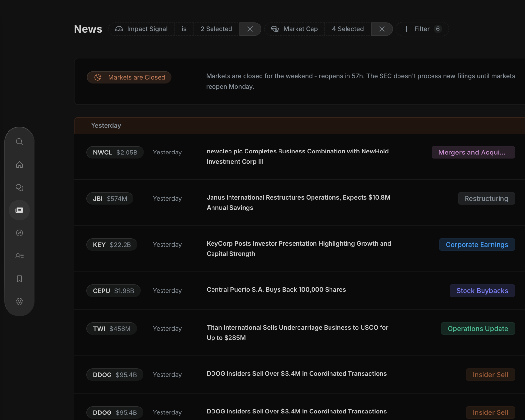Viewport: 525px width, 420px height.
Task: Open search from the sidebar magnifier icon
Action: (19, 142)
